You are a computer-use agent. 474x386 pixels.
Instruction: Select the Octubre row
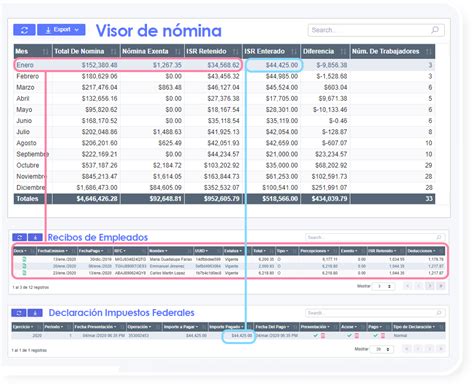coord(224,165)
